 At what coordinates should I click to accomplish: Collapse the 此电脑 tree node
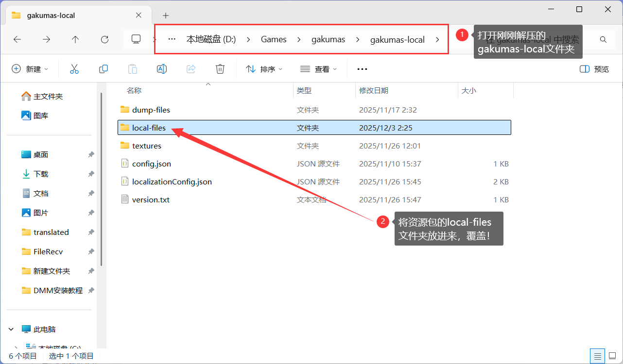(11, 329)
